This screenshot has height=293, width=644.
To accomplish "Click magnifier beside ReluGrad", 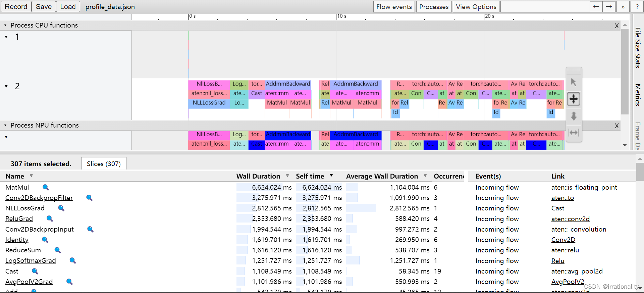I will click(50, 218).
